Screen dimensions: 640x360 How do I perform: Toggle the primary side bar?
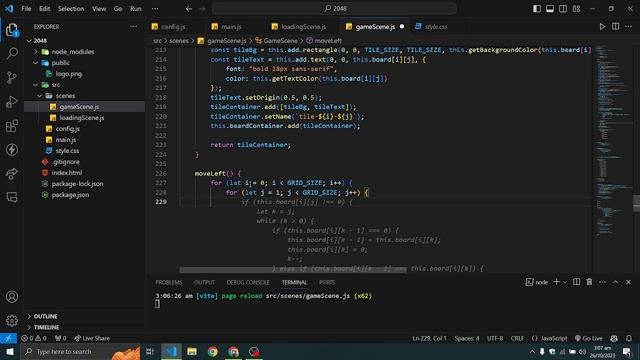coord(537,9)
